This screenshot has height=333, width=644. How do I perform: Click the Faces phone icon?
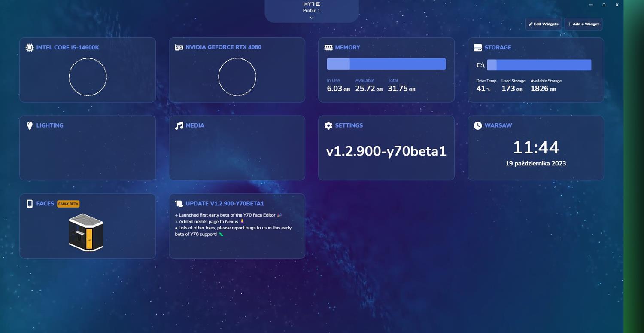pyautogui.click(x=30, y=204)
